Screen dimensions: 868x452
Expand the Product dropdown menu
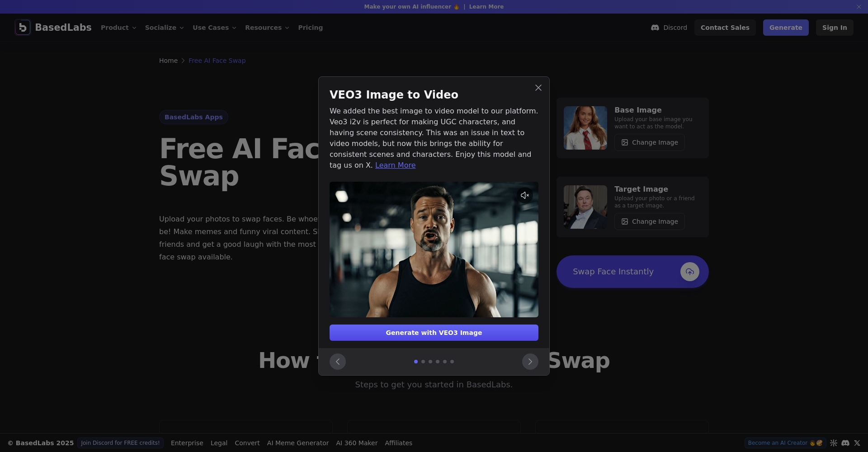(118, 28)
